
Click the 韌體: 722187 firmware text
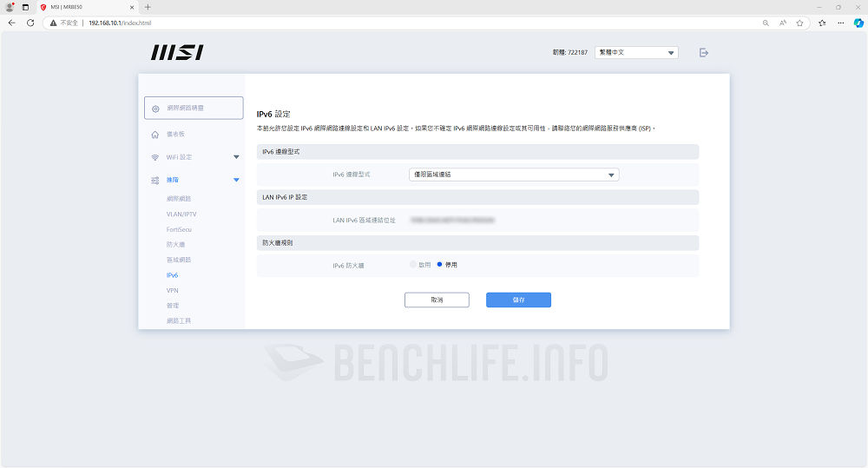[569, 53]
